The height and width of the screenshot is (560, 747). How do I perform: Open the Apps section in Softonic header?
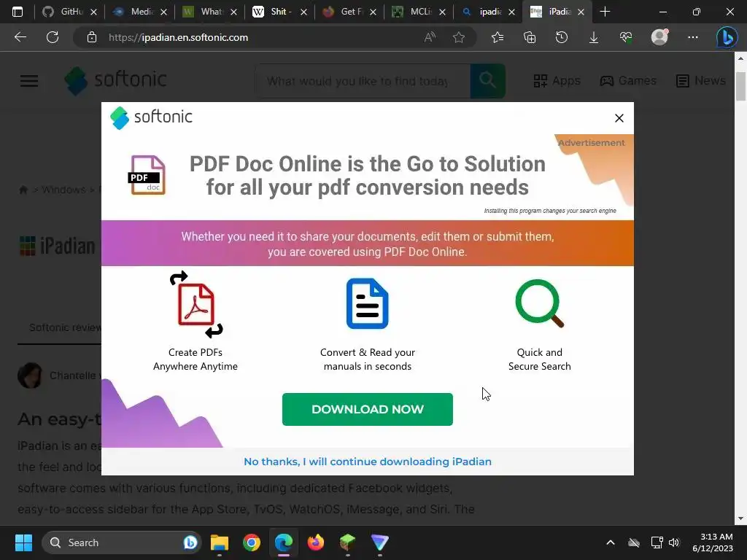tap(557, 81)
